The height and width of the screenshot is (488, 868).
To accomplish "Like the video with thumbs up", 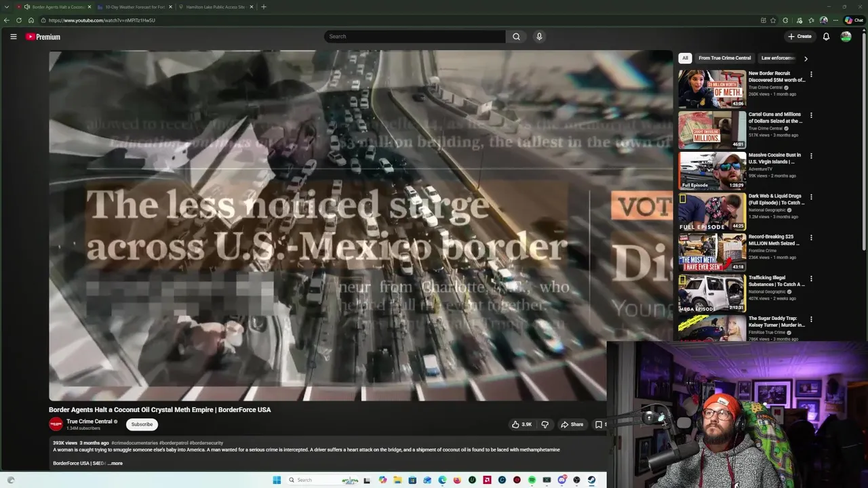I will 521,424.
